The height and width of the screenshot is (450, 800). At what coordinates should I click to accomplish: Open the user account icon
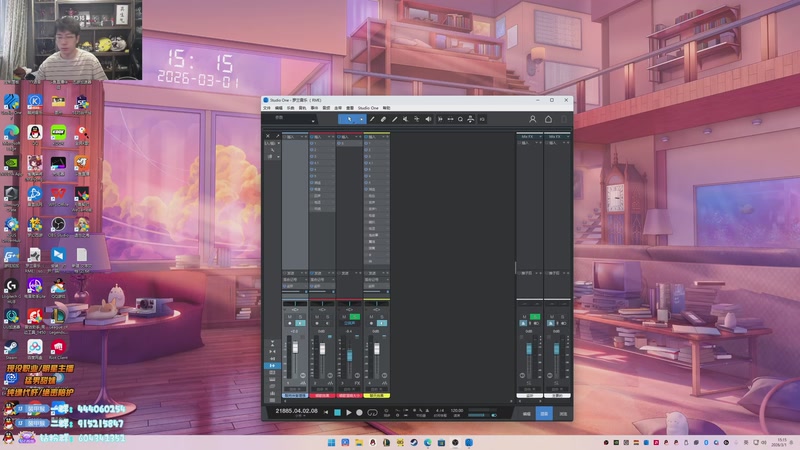[532, 119]
